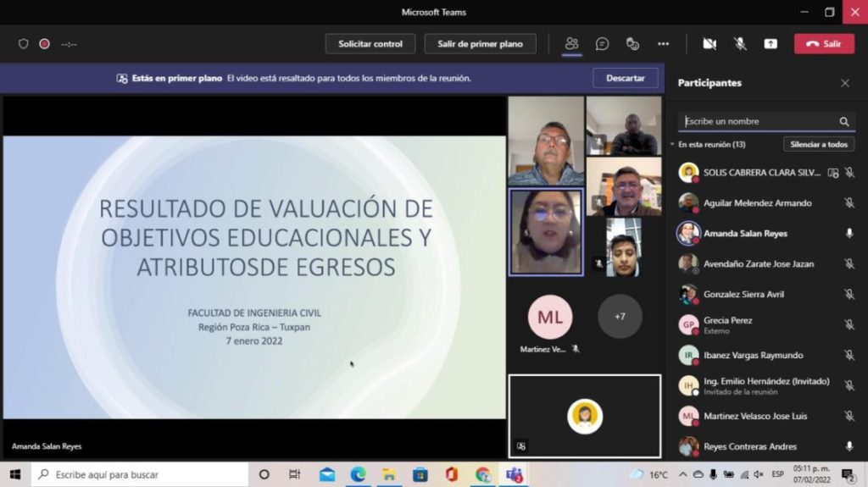Screen dimensions: 868x487
Task: Open the meeting chat icon
Action: click(602, 44)
